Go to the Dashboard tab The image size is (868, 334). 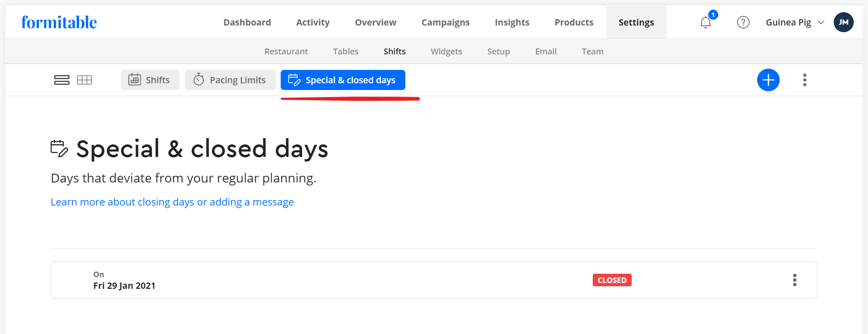[x=247, y=22]
